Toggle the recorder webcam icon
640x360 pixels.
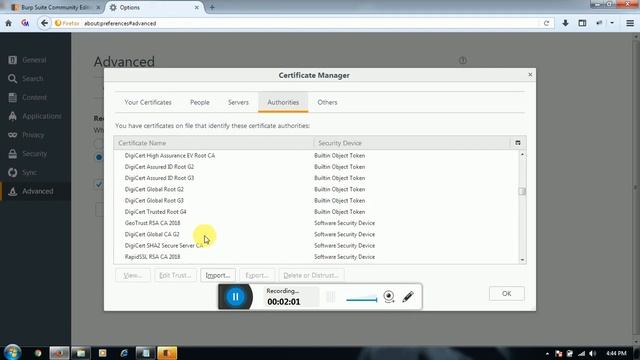pyautogui.click(x=389, y=297)
